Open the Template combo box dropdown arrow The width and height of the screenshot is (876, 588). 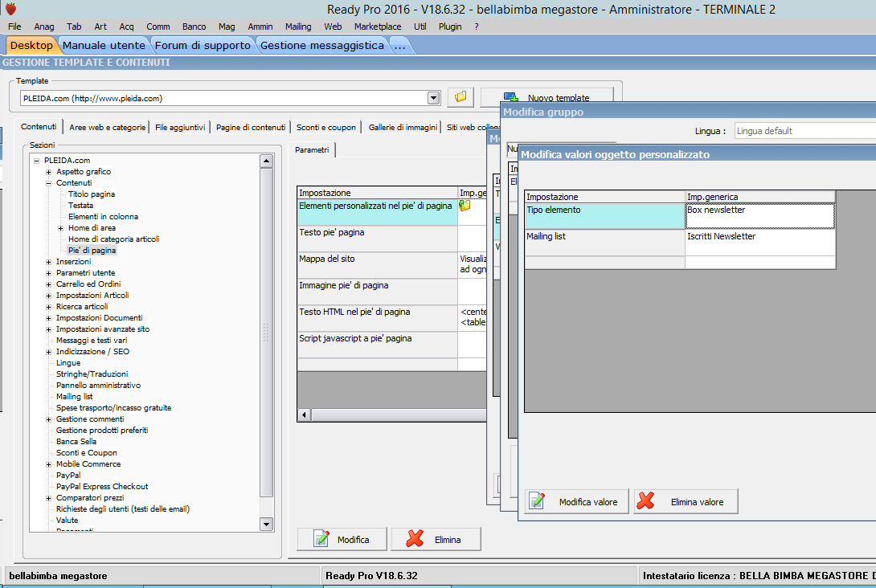(x=433, y=98)
